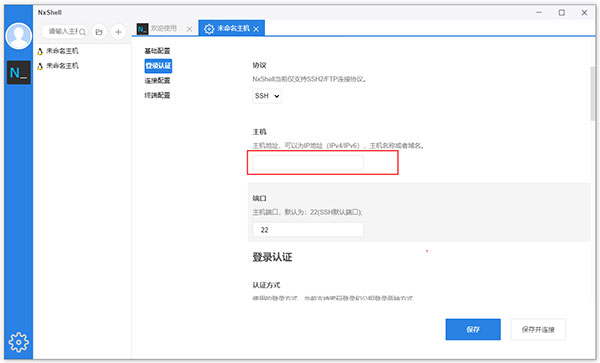Click the 登录认证 heading text

click(x=272, y=257)
